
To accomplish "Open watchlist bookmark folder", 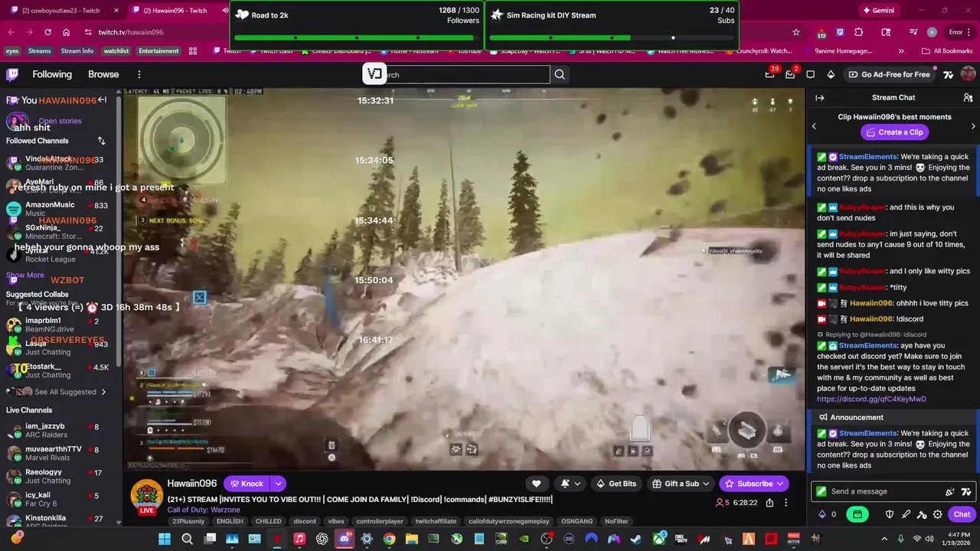I will tap(116, 51).
